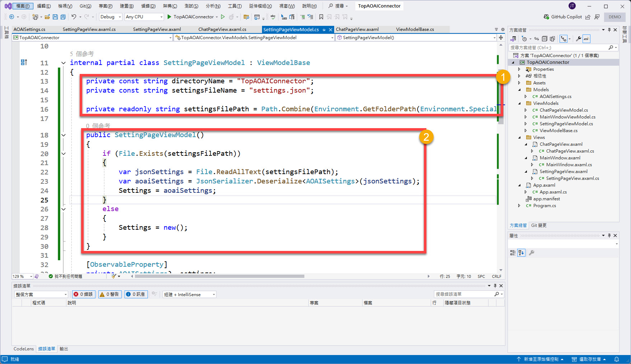Viewport: 631px width, 364px height.
Task: Click the split editor icon beside member dropdown
Action: [x=501, y=37]
